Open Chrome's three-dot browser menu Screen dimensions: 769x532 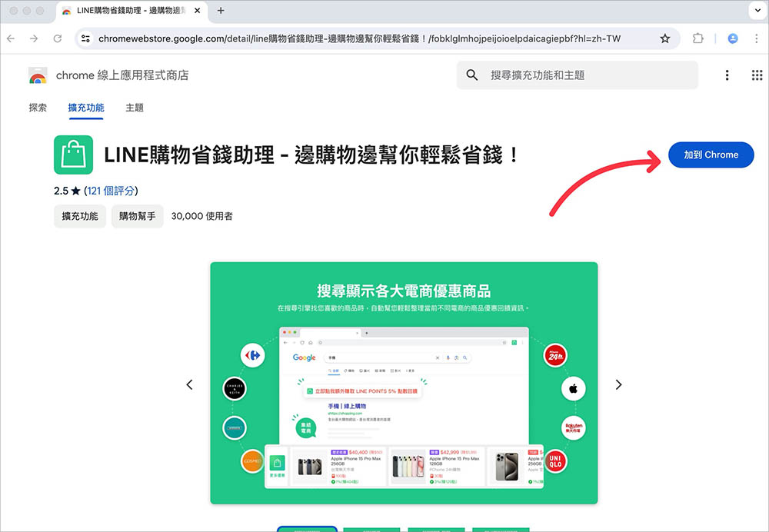coord(756,38)
